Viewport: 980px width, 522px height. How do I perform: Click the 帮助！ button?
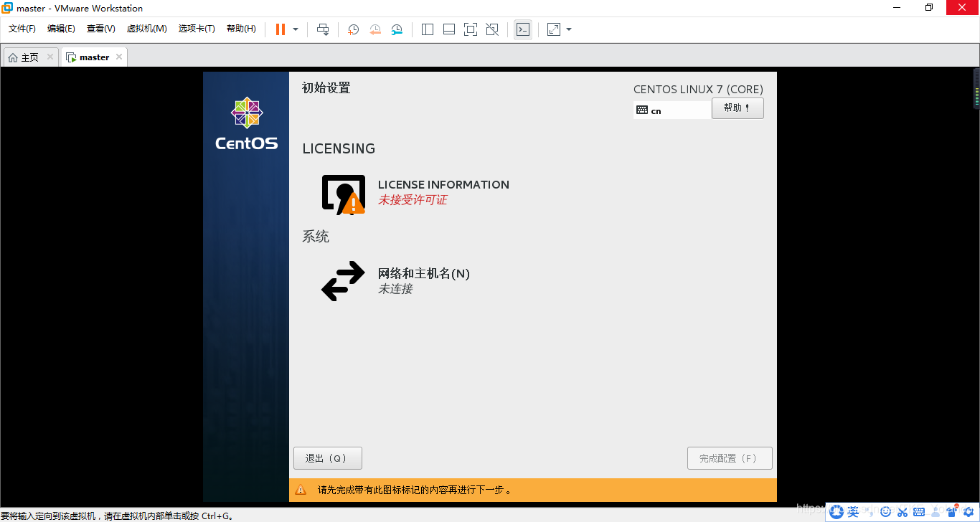738,108
